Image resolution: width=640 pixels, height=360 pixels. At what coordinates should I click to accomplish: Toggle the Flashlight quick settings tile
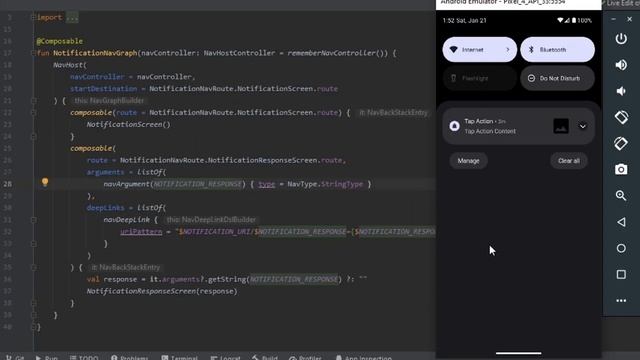(480, 78)
